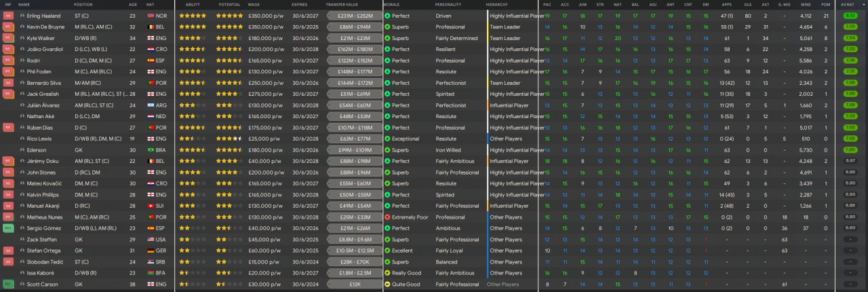Image resolution: width=868 pixels, height=292 pixels.
Task: Click the green Exceptional morale icon for Rico Lewis
Action: (387, 139)
